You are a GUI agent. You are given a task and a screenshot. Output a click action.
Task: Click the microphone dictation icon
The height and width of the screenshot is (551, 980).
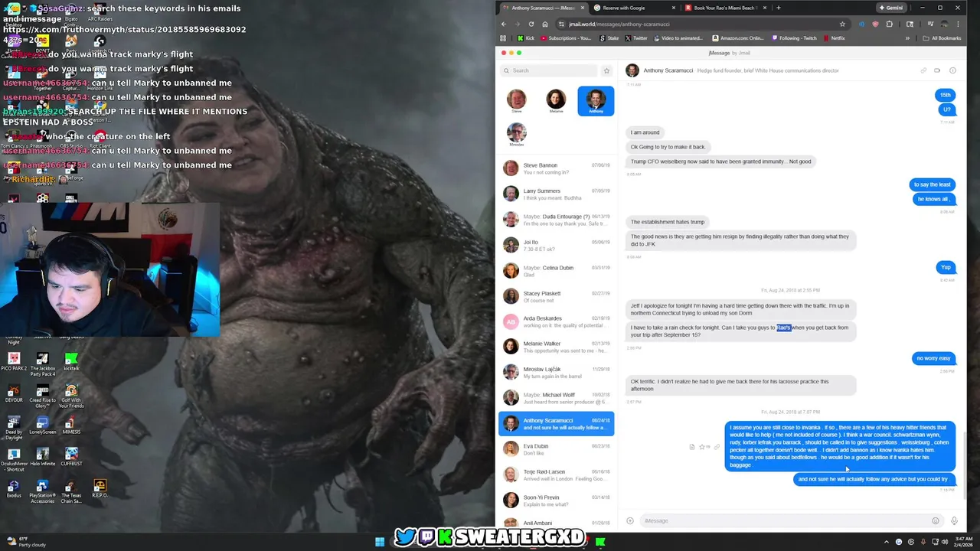[x=954, y=520]
